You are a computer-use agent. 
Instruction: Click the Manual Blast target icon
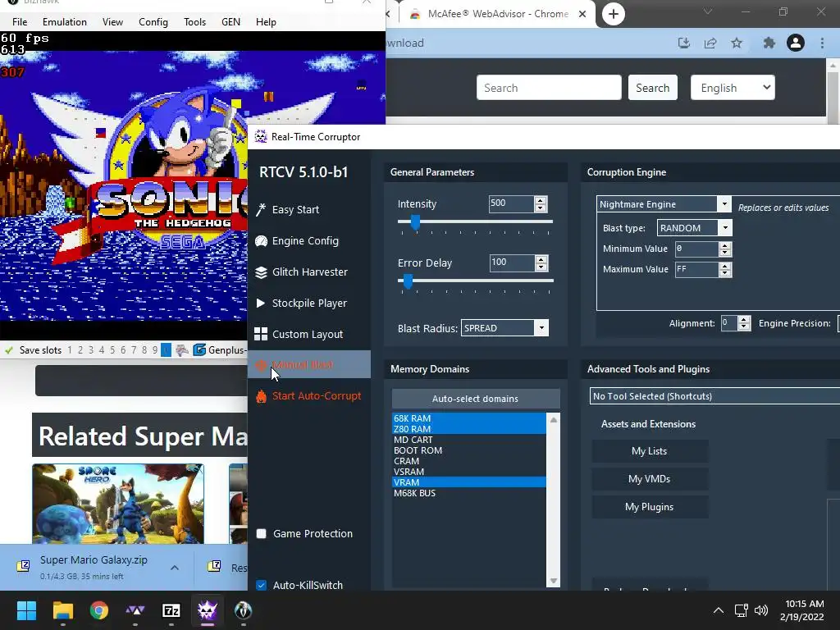(x=261, y=365)
